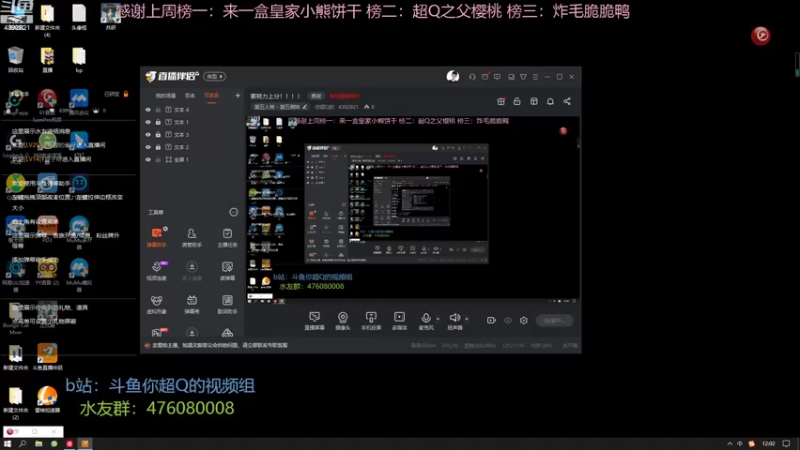Open the 弹幕秀 tool
The height and width of the screenshot is (450, 800).
click(192, 304)
